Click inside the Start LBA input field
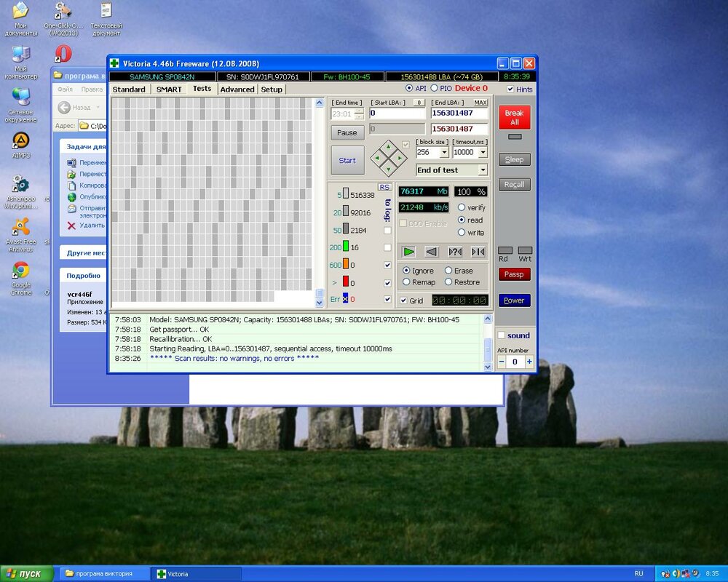The height and width of the screenshot is (582, 728). (x=396, y=113)
